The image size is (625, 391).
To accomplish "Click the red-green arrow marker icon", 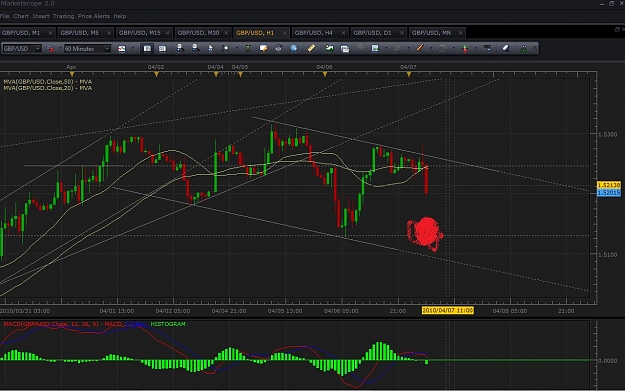I will click(x=465, y=49).
